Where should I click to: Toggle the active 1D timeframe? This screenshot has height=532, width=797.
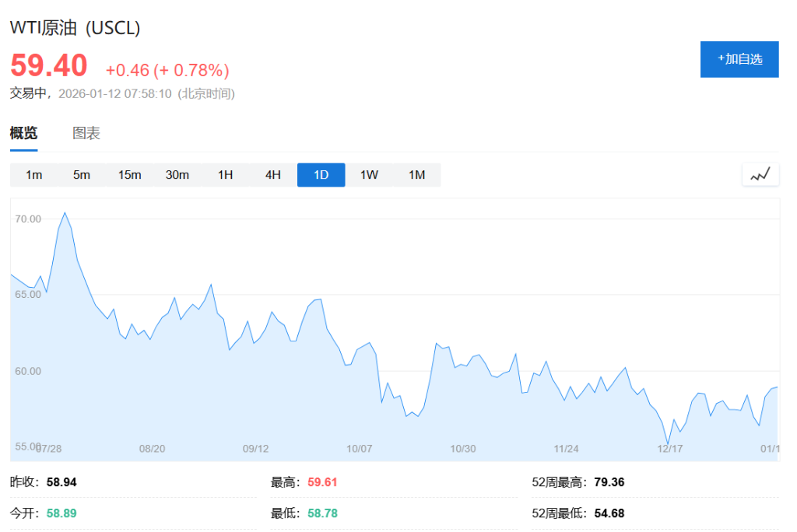(x=321, y=175)
